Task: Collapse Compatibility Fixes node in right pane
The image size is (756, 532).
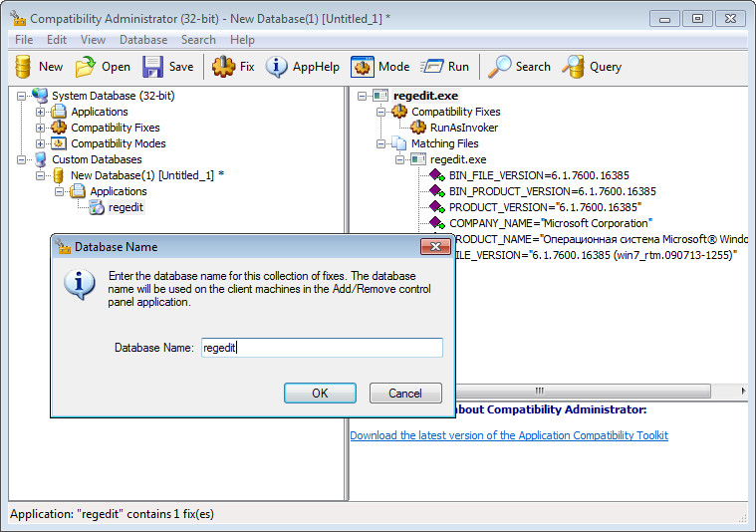Action: (x=380, y=112)
